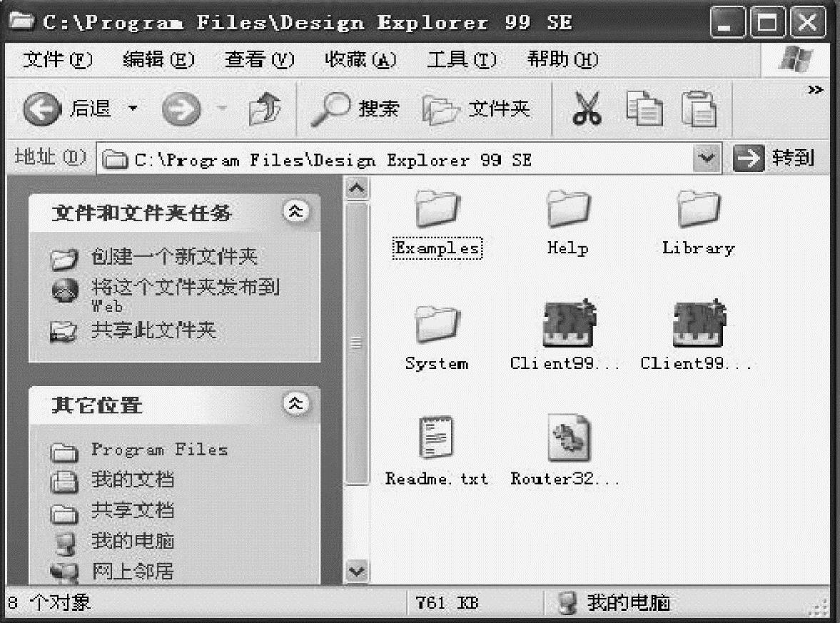840x623 pixels.
Task: Collapse the 文件和文件夹任务 panel
Action: click(x=295, y=212)
